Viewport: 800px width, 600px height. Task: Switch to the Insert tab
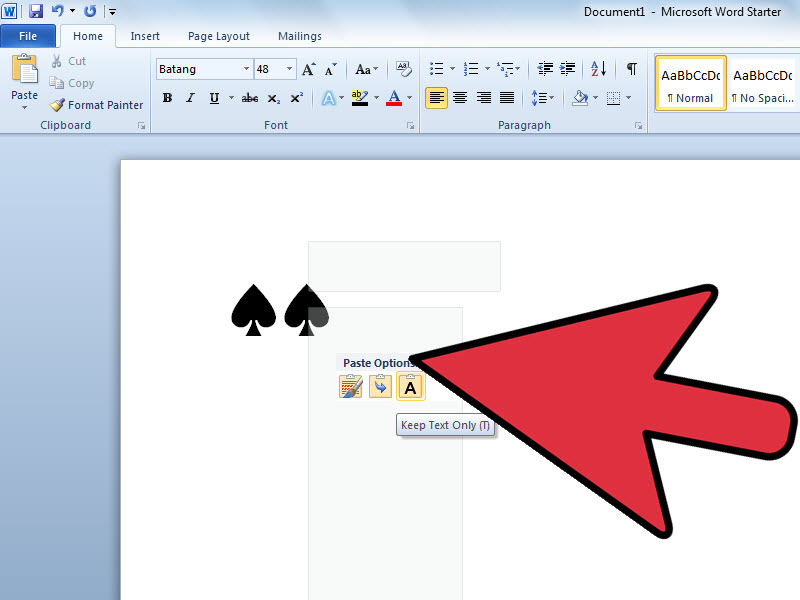(x=145, y=36)
